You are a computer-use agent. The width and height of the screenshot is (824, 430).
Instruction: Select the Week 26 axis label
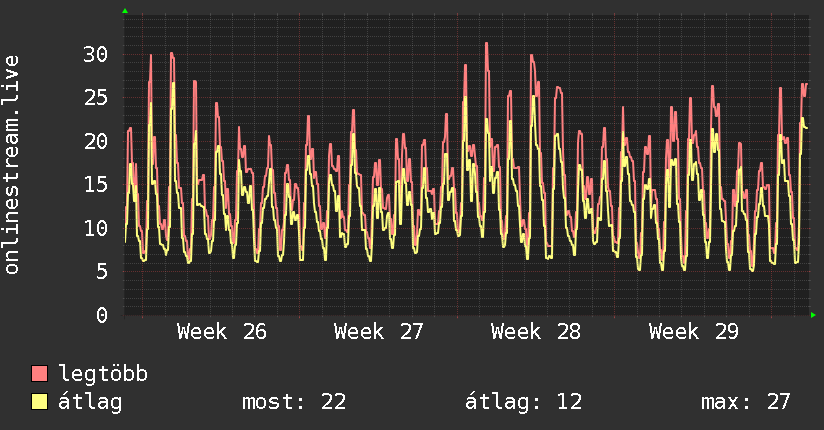tap(222, 332)
